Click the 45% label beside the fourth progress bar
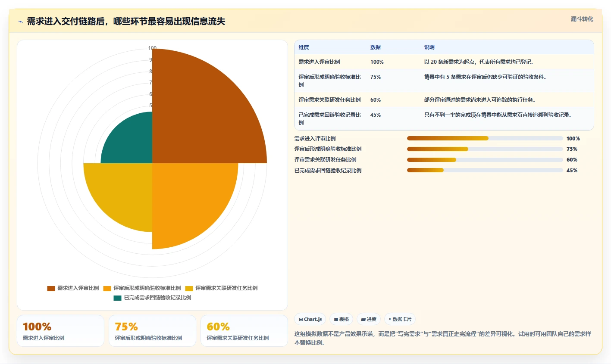The height and width of the screenshot is (364, 611). pyautogui.click(x=572, y=171)
